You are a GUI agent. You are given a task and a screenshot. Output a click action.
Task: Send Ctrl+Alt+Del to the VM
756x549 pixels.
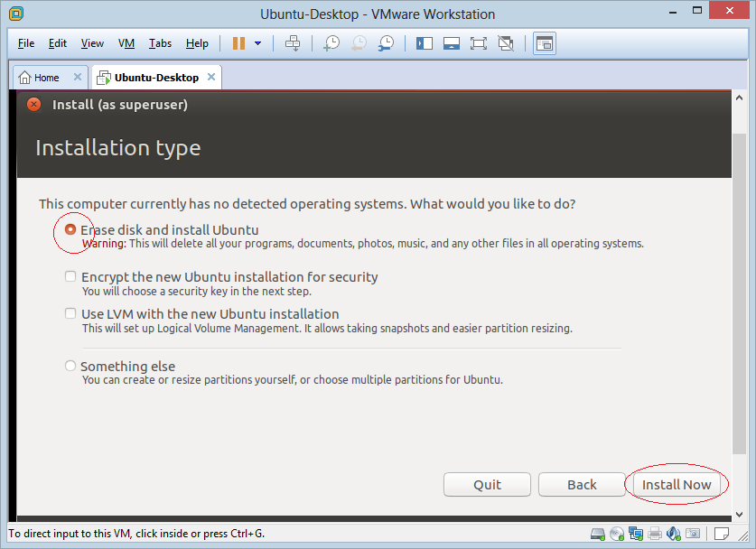[x=293, y=43]
